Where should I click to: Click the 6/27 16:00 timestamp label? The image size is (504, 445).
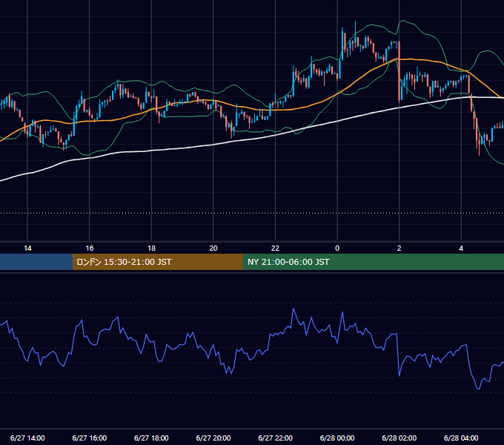click(x=90, y=438)
